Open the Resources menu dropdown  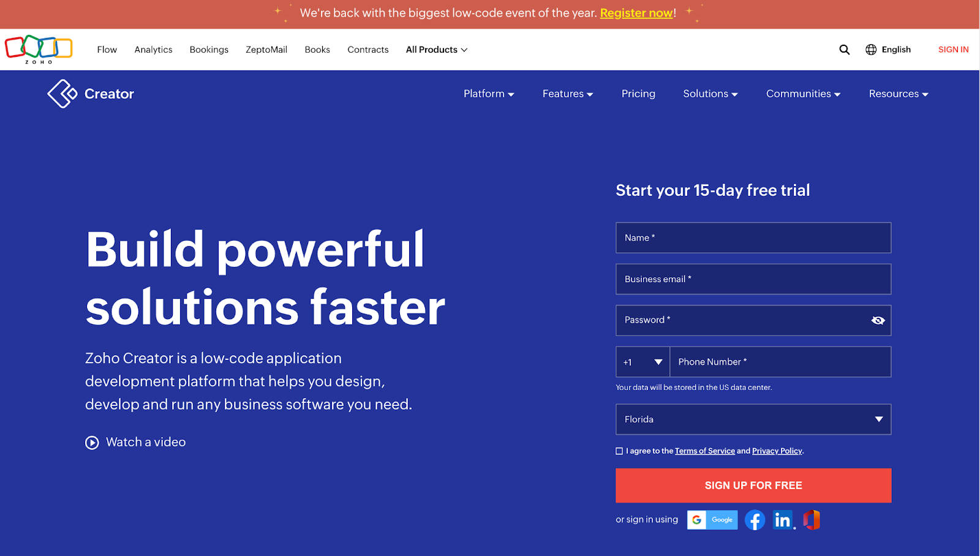coord(899,94)
